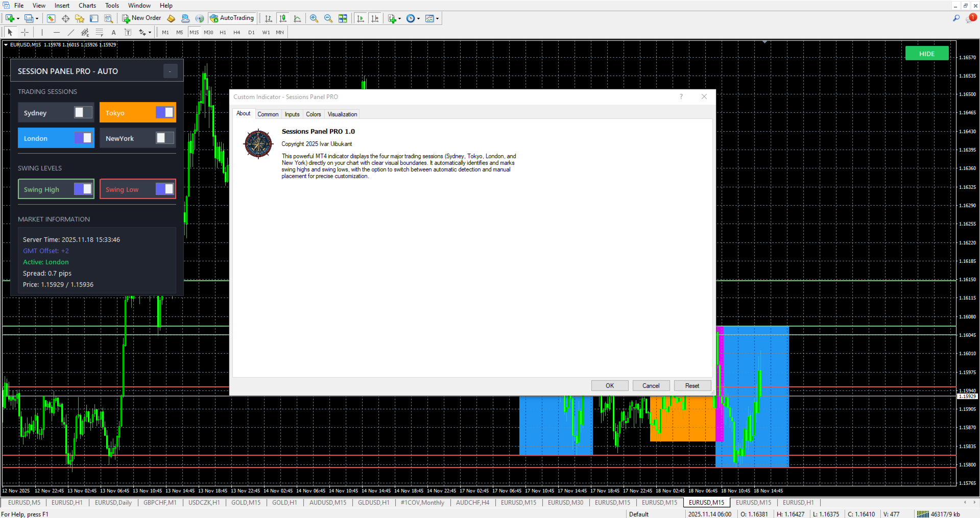Disable the Tokyo session toggle
This screenshot has height=518, width=980.
164,112
